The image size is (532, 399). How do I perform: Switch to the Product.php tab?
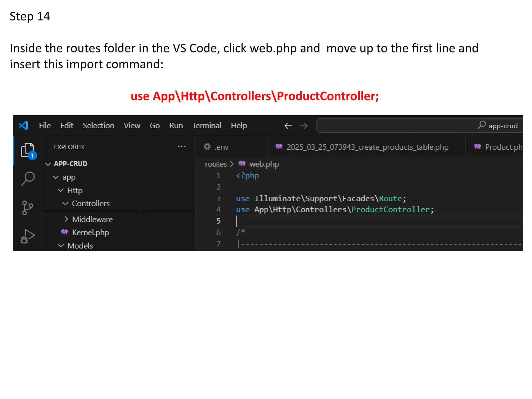(494, 147)
